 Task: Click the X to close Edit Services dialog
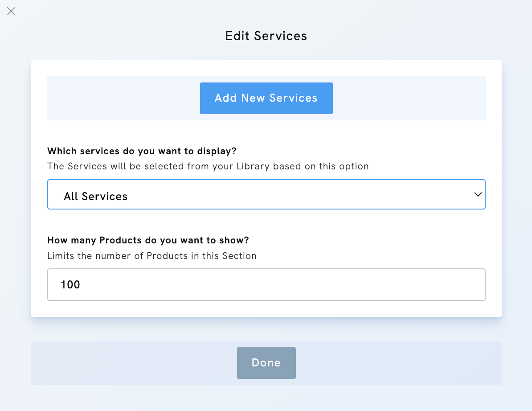point(11,11)
